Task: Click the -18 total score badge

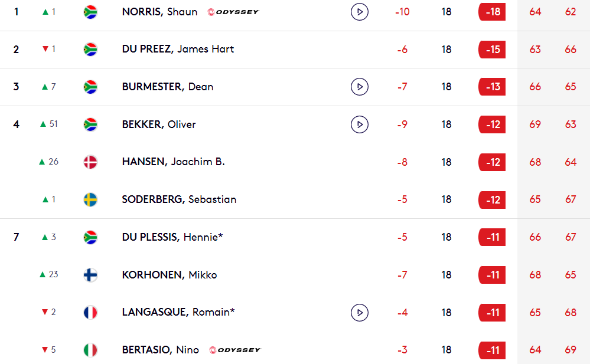Action: (492, 12)
